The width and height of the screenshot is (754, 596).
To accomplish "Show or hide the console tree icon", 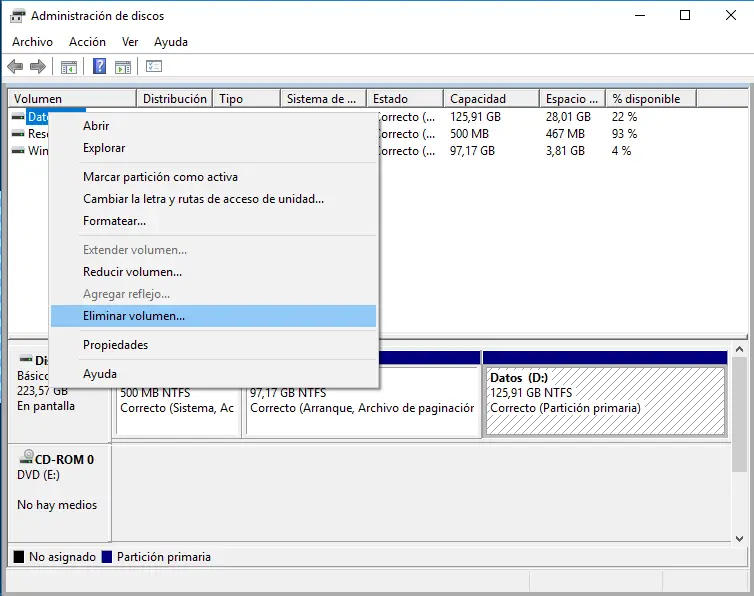I will (x=69, y=67).
